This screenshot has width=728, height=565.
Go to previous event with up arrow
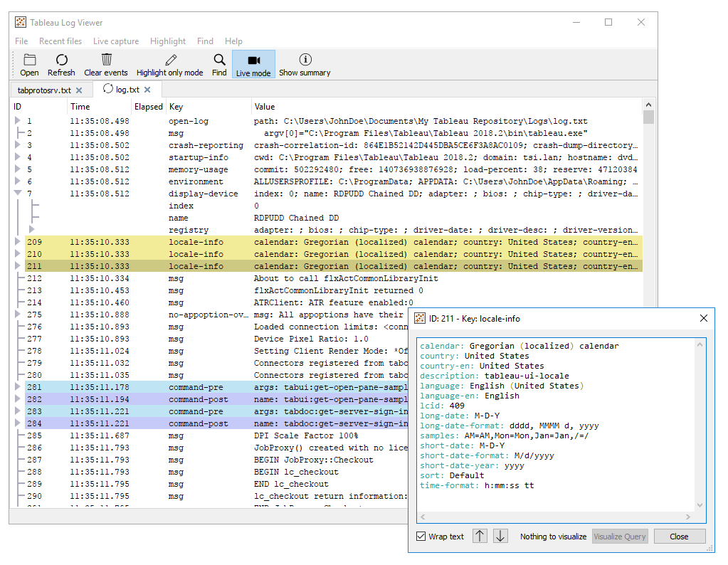point(480,537)
